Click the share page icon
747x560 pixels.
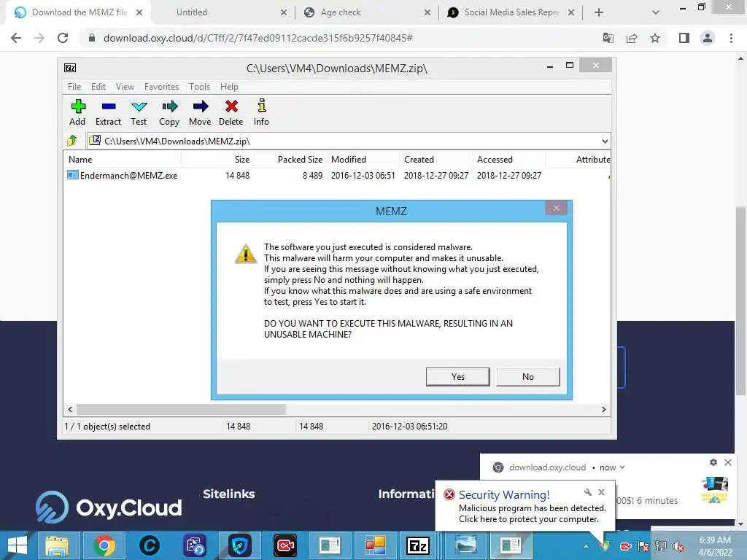coord(632,38)
